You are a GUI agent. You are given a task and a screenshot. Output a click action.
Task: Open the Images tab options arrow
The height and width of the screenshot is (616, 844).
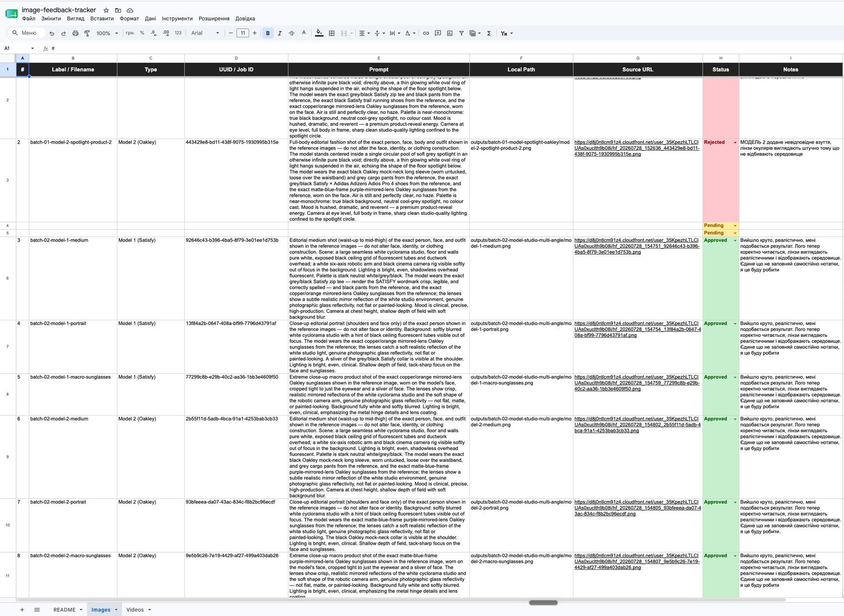coord(116,610)
